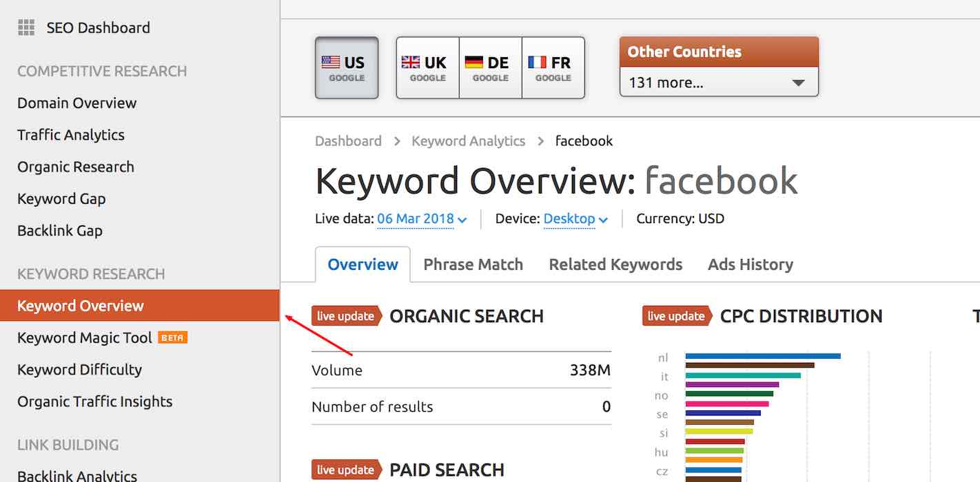Expand the Other Countries 131 more dropdown
This screenshot has width=980, height=482.
point(719,83)
